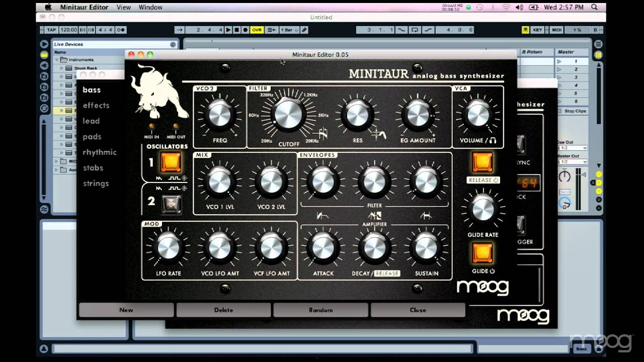
Task: Select the bass preset category
Action: (92, 90)
